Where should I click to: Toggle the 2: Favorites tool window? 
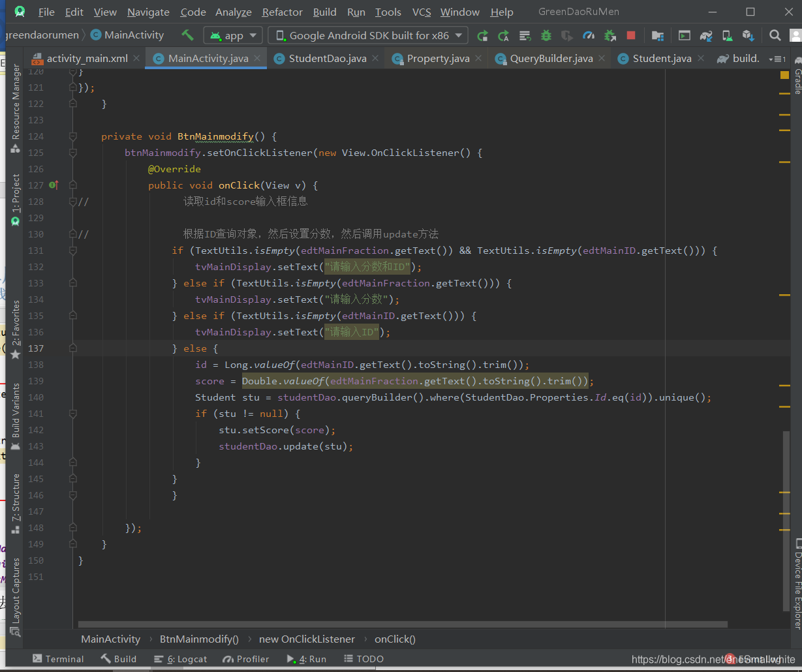click(16, 329)
